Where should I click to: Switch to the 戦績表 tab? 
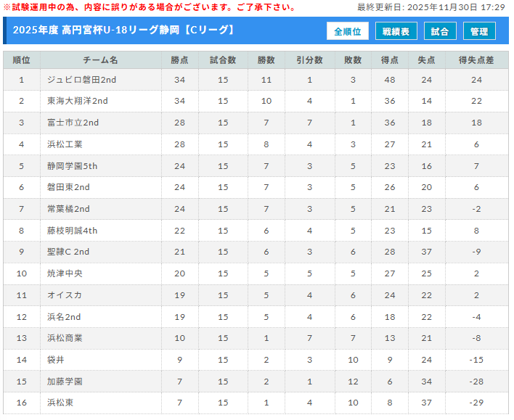396,31
